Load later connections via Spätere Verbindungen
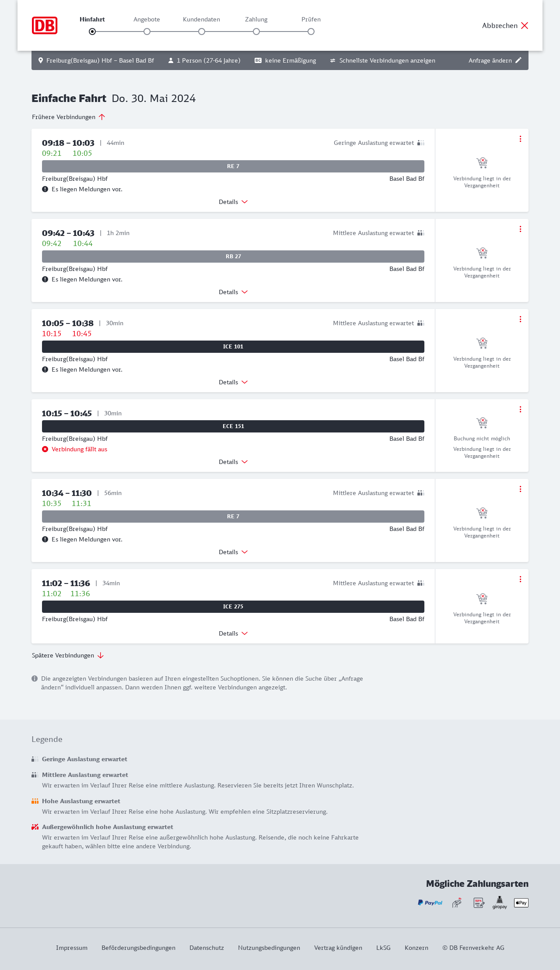This screenshot has width=560, height=970. coord(67,655)
